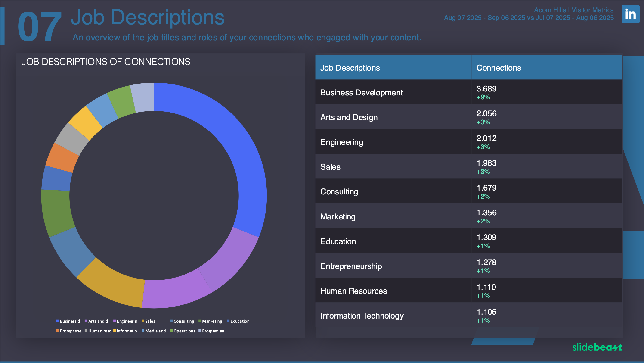Click the Human Resources row label
The width and height of the screenshot is (644, 363).
click(x=353, y=291)
